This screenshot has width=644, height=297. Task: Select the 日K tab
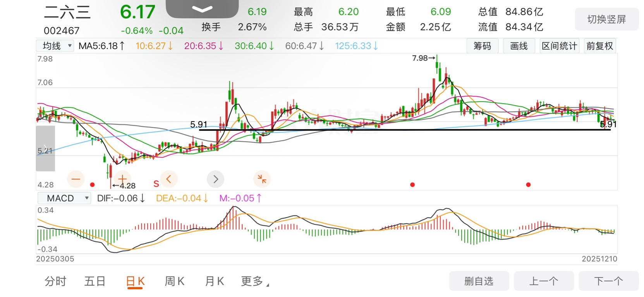(135, 282)
